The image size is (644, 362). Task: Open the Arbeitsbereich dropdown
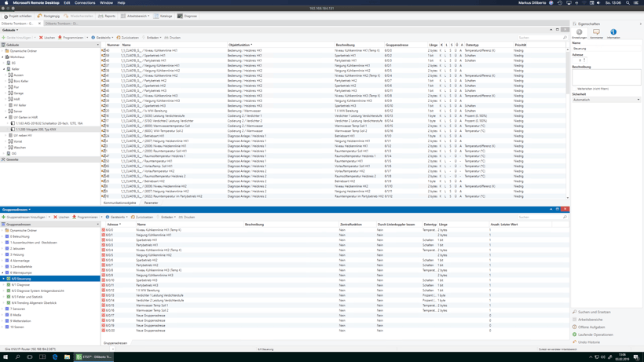click(x=136, y=16)
